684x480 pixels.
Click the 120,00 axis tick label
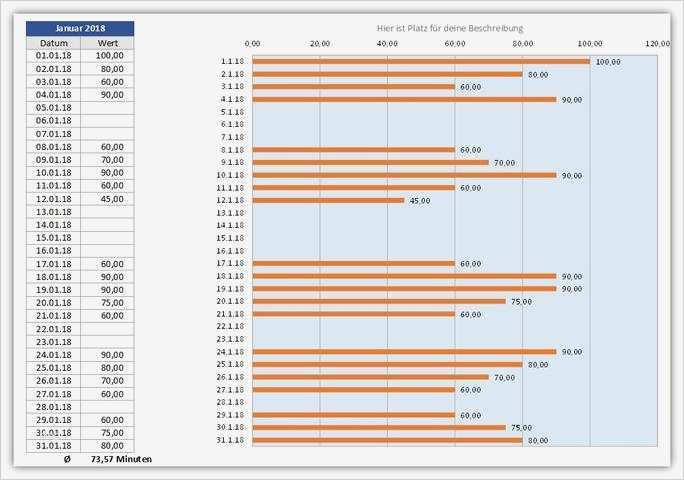pos(657,44)
